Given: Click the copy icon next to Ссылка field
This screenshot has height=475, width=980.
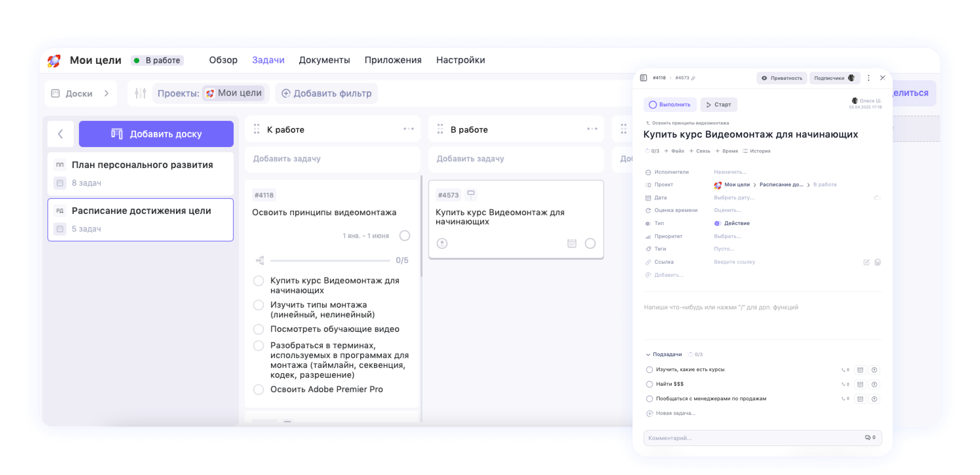Looking at the screenshot, I should coord(878,262).
